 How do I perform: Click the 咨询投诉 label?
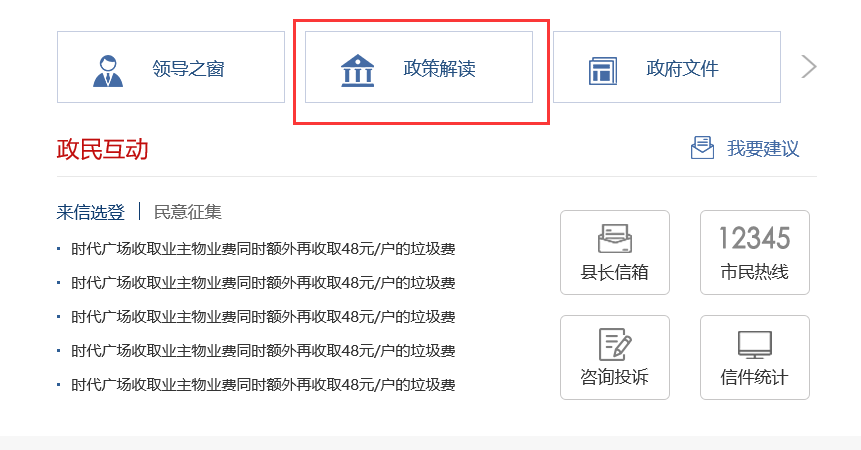[615, 377]
